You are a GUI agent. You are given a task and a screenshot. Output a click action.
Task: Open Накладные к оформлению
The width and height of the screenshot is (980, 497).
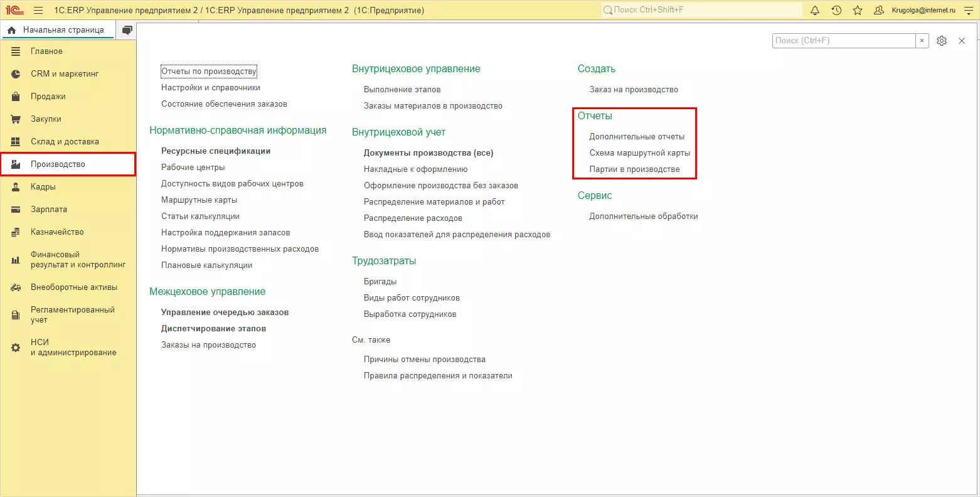(x=415, y=169)
